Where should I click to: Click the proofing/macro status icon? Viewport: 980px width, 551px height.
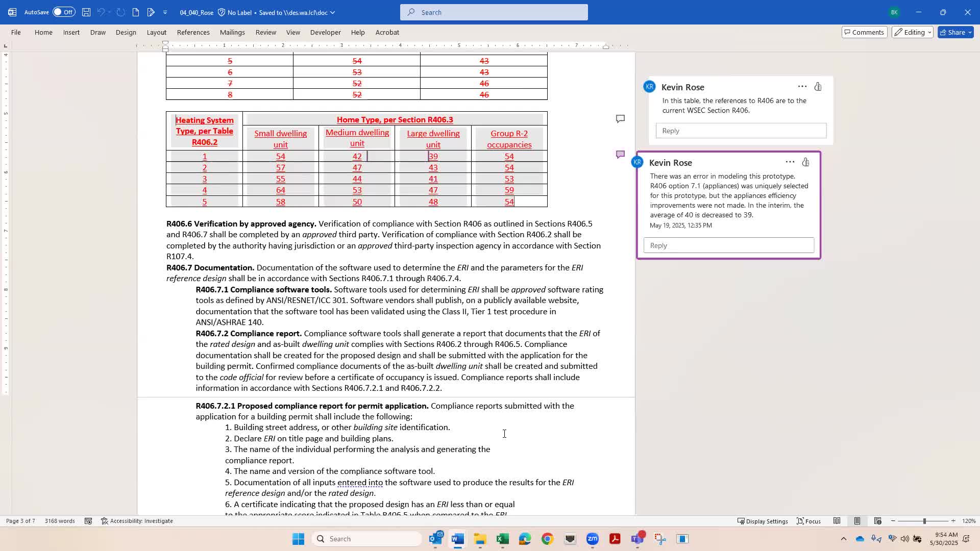pos(88,521)
